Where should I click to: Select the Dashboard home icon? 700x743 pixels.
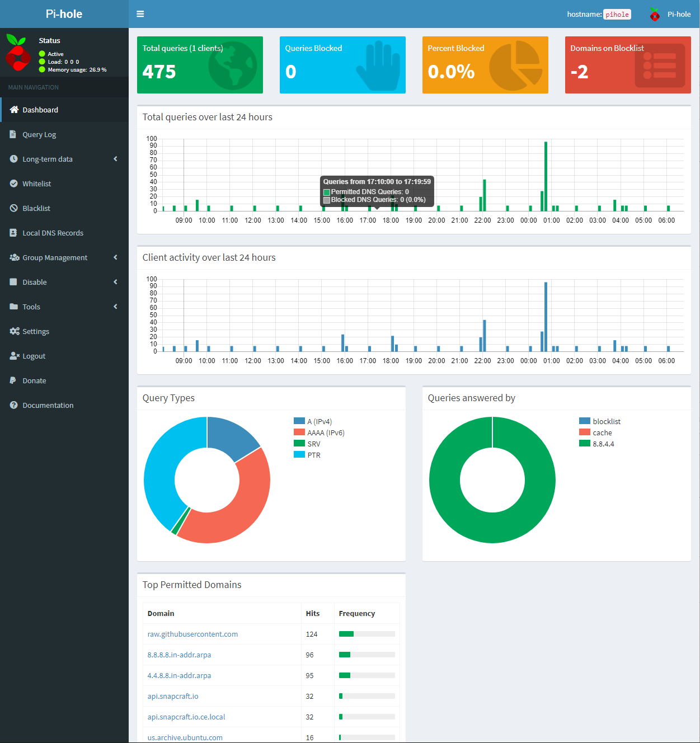13,110
